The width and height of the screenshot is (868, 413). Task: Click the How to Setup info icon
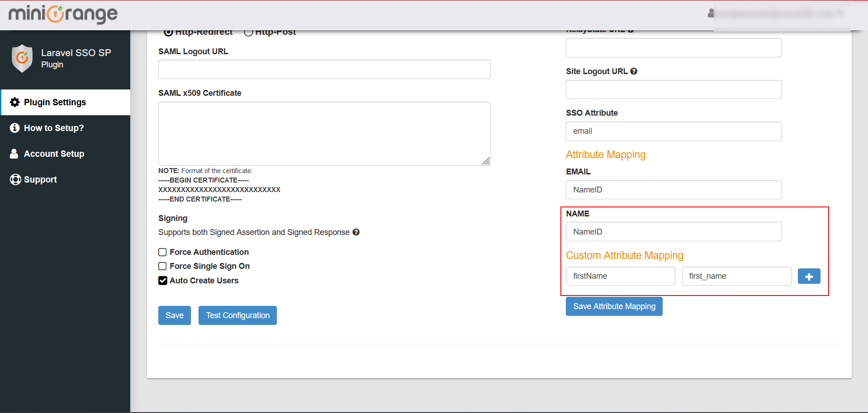(x=15, y=128)
